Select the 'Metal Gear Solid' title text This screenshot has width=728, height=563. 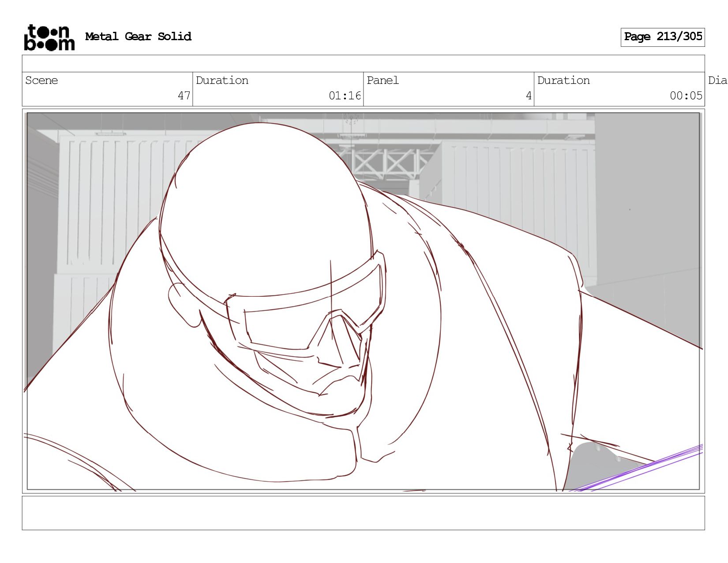[138, 37]
